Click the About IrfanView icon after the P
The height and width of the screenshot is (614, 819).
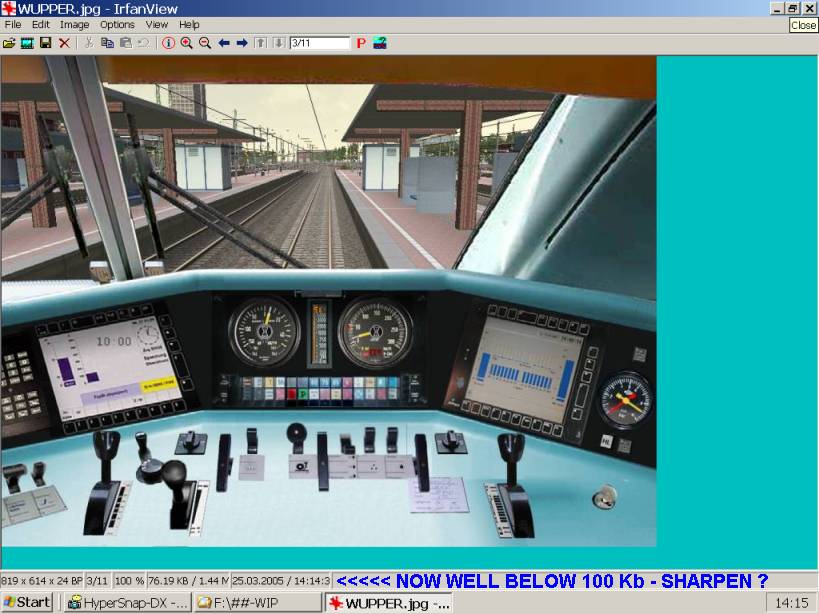380,43
